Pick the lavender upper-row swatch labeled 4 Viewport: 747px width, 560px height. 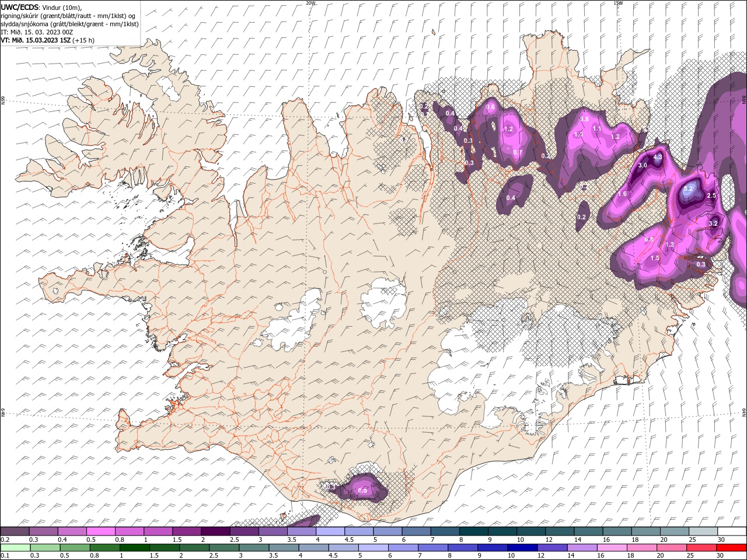point(330,531)
